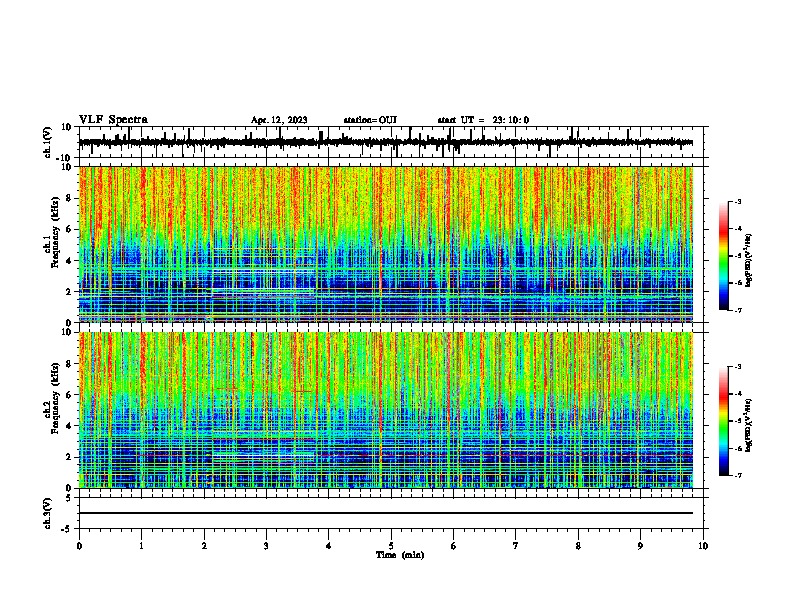This screenshot has width=792, height=612.
Task: Click the 'ch.1(V)' waveform axis label
Action: pos(48,142)
